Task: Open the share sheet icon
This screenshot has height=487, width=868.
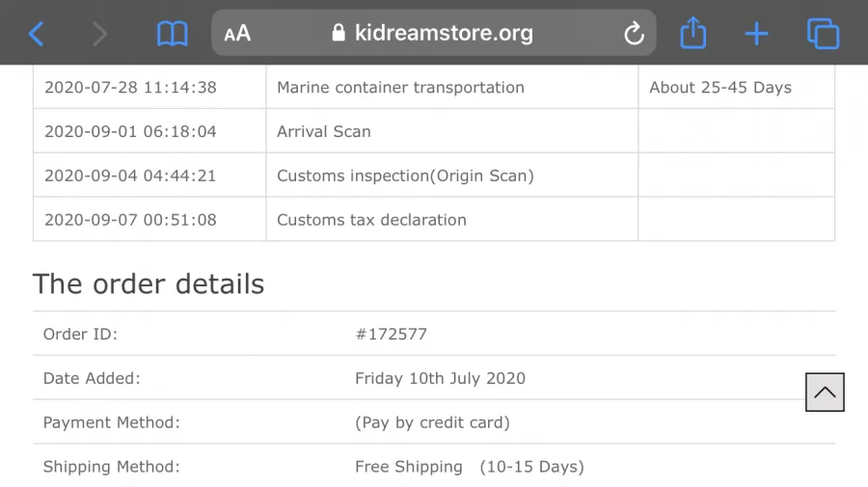Action: pos(693,33)
